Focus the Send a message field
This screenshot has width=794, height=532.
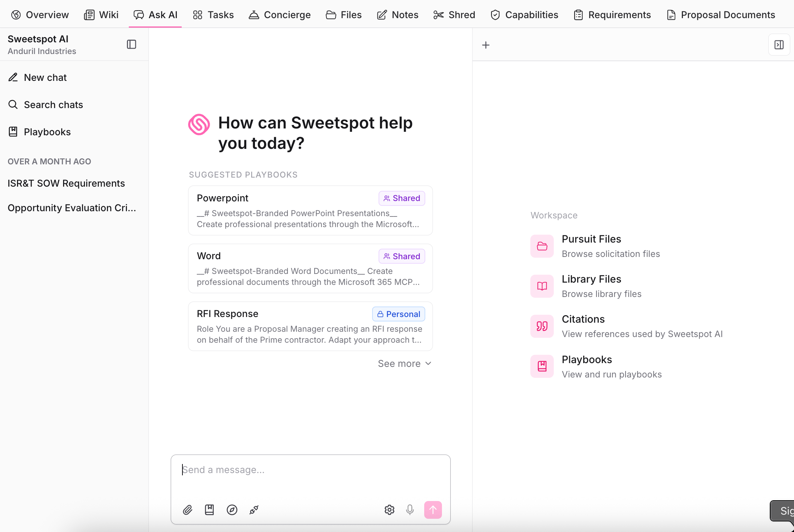point(310,470)
